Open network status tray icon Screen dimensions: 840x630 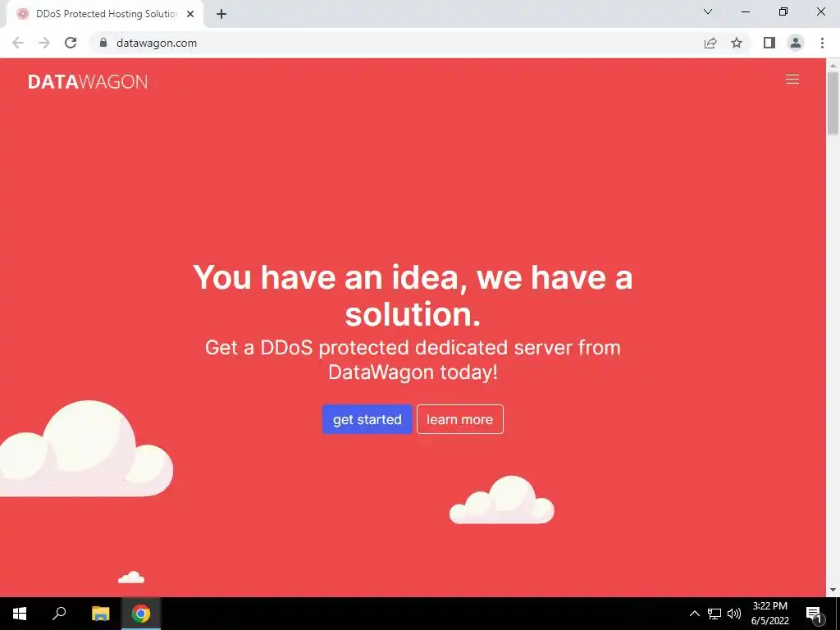point(714,614)
